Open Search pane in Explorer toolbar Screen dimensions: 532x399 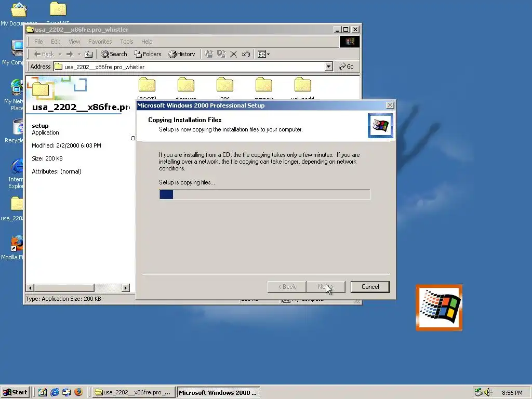point(114,54)
